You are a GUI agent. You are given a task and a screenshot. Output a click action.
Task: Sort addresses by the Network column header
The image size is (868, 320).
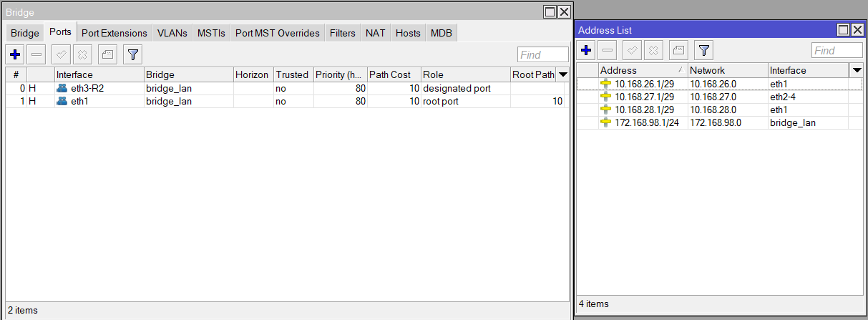tap(727, 70)
